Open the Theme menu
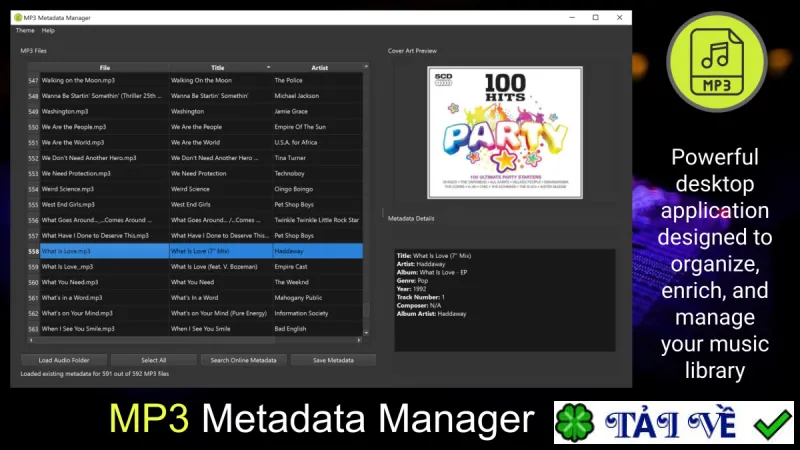The width and height of the screenshot is (800, 450). (25, 31)
